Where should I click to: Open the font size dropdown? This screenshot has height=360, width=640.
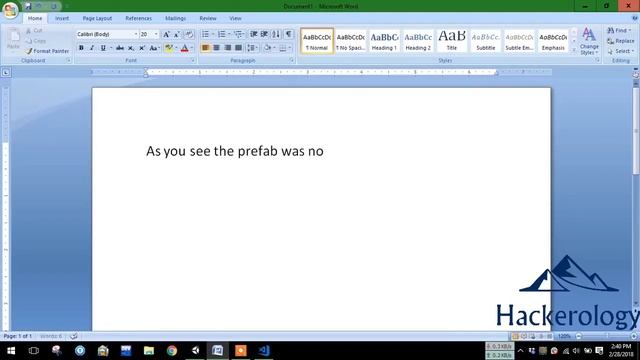tap(156, 34)
